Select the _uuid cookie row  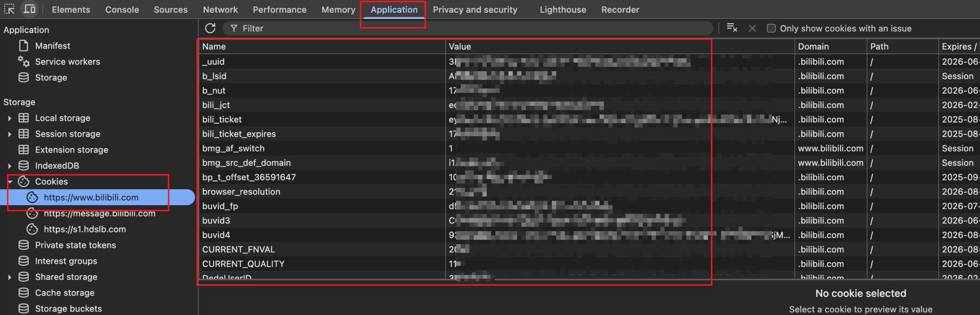(x=589, y=62)
